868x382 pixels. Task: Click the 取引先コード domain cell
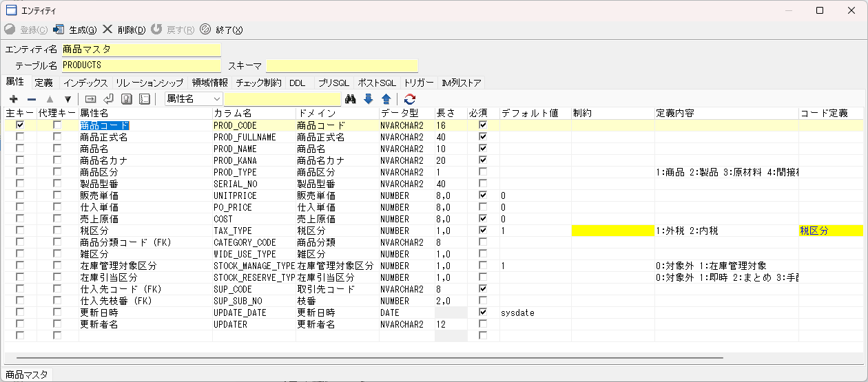point(337,289)
